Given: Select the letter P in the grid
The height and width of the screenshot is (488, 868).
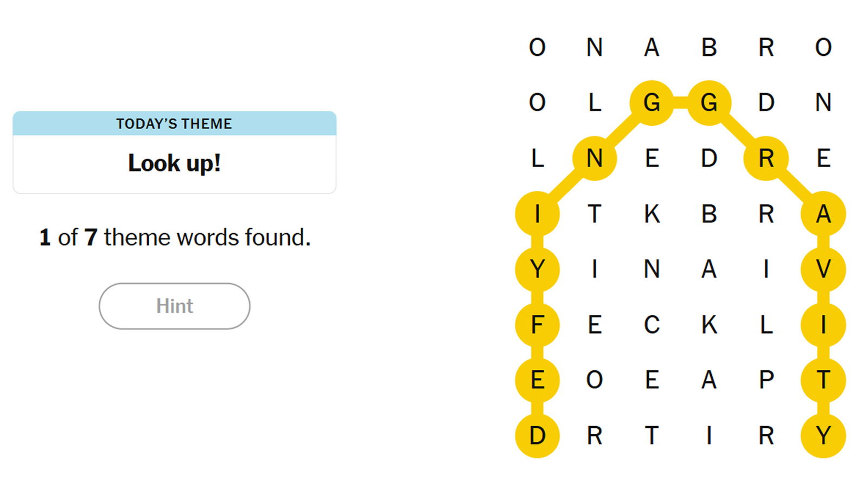Looking at the screenshot, I should pyautogui.click(x=766, y=380).
